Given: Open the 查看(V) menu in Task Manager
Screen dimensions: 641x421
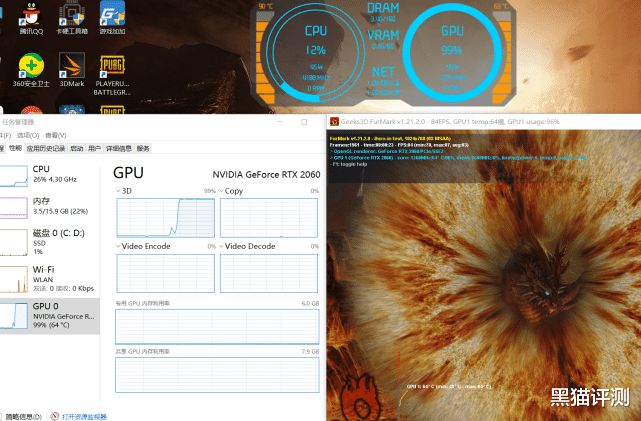Looking at the screenshot, I should (56, 135).
